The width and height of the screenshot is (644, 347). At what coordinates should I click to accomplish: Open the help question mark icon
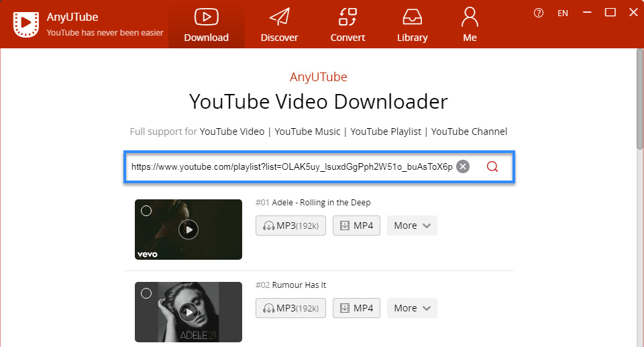pos(539,13)
